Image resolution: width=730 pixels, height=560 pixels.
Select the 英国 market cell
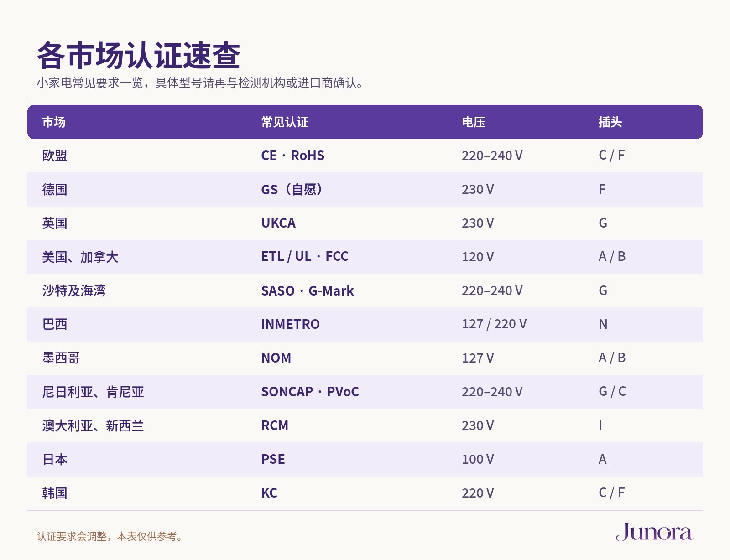pyautogui.click(x=55, y=223)
